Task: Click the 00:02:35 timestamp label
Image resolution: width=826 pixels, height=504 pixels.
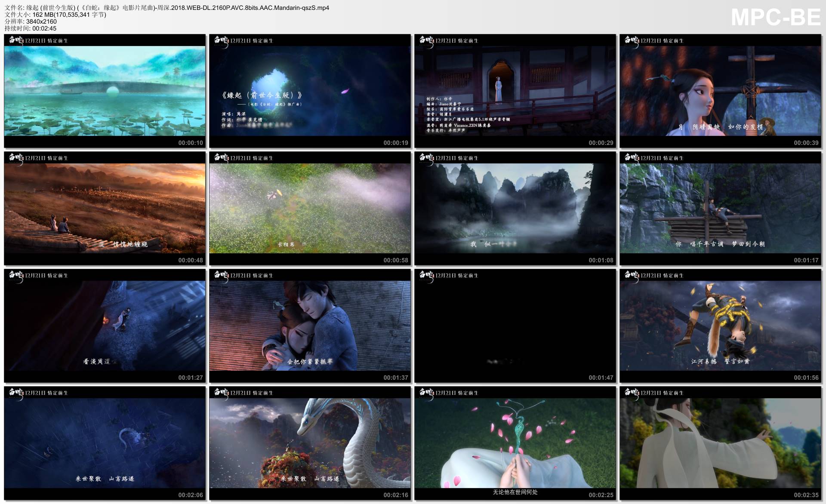Action: point(806,495)
